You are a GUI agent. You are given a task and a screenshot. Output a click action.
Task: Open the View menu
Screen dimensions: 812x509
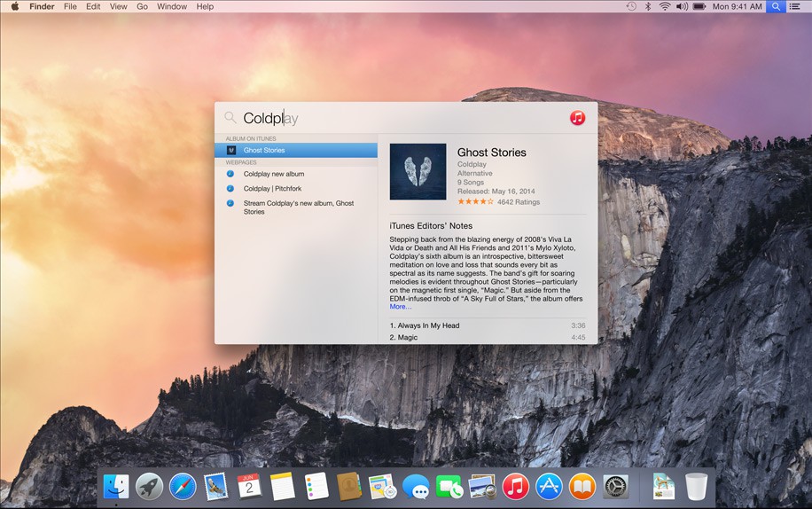tap(118, 6)
